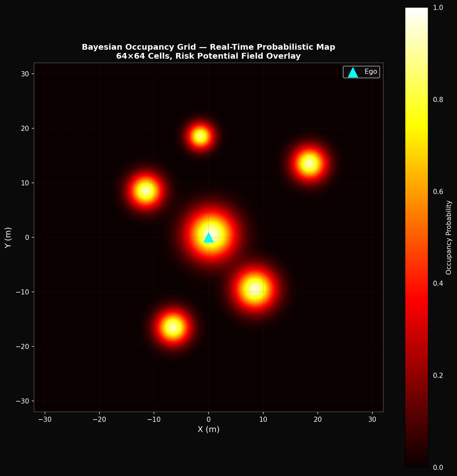The image size is (457, 476).
Task: Click the hotspot blob near X=-11.5, Y=8.5
Action: click(146, 191)
